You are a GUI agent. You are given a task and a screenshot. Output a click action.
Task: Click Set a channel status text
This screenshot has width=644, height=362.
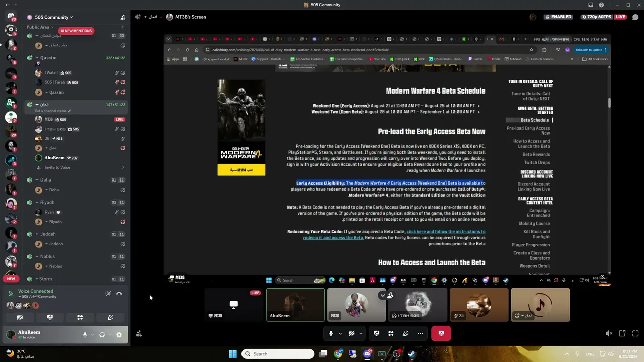53,111
